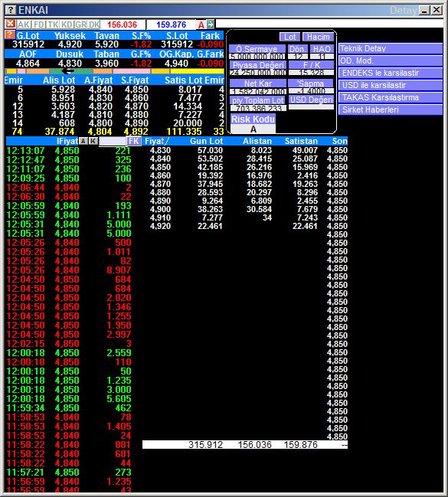Select the GR toolbar button
This screenshot has height=497, width=448.
(x=81, y=25)
